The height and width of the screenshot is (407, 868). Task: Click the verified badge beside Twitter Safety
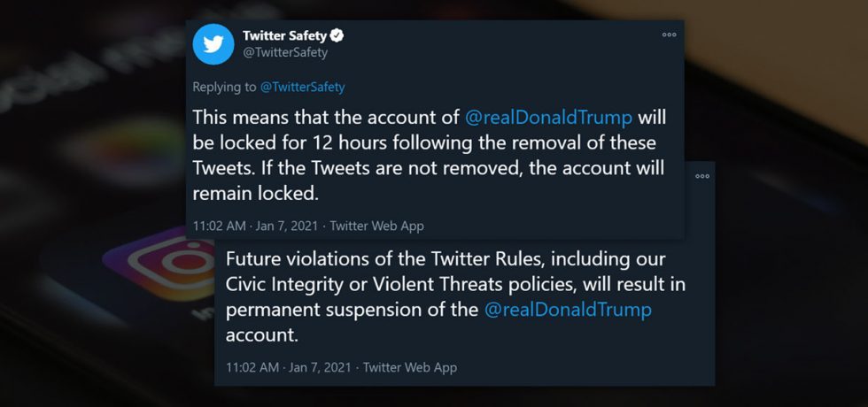point(337,35)
